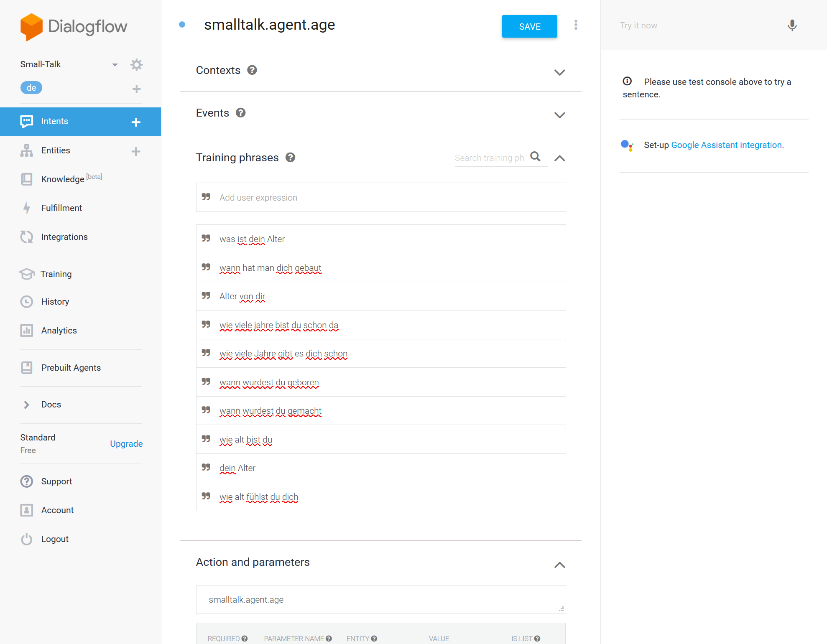This screenshot has height=644, width=827.
Task: Click the microphone icon in test console
Action: [792, 25]
